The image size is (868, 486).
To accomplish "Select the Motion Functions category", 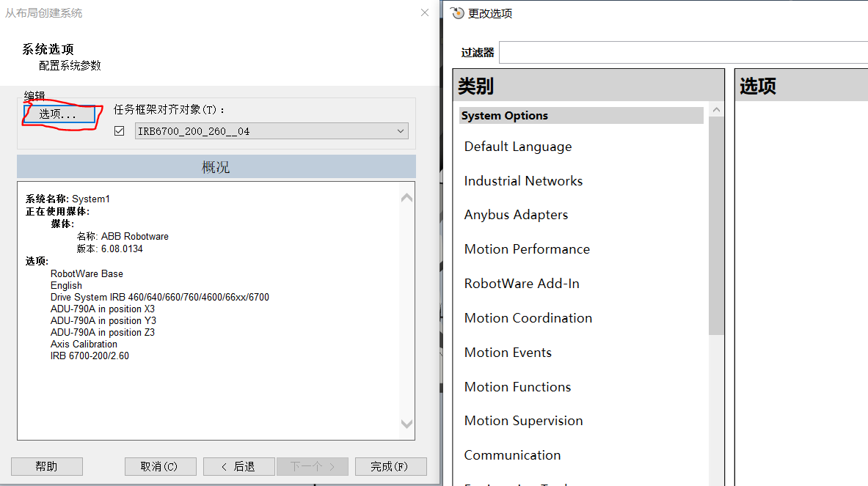I will coord(517,386).
